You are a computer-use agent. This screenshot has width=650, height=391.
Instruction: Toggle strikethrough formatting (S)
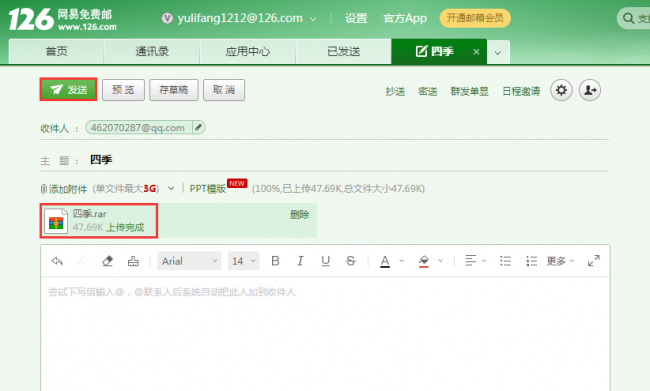tap(351, 261)
